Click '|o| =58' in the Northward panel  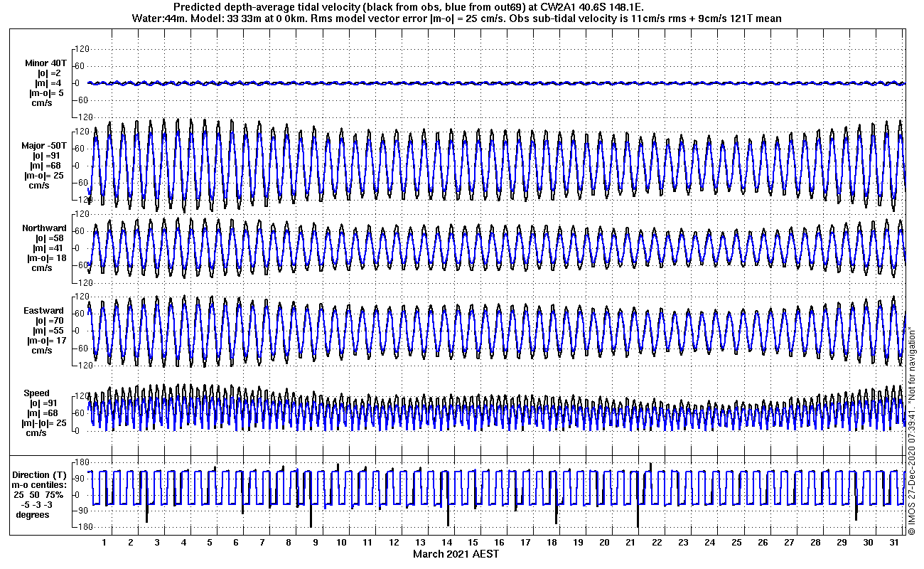[x=50, y=238]
